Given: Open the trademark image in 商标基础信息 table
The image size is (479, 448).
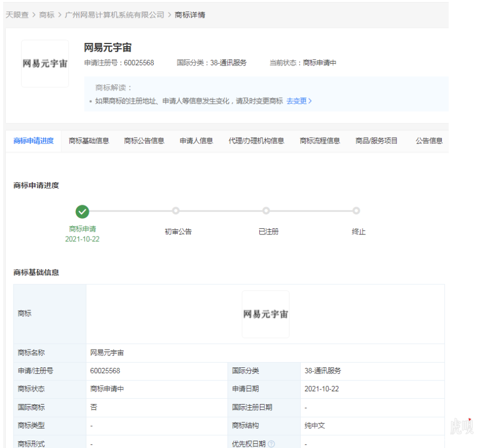Looking at the screenshot, I should [266, 314].
